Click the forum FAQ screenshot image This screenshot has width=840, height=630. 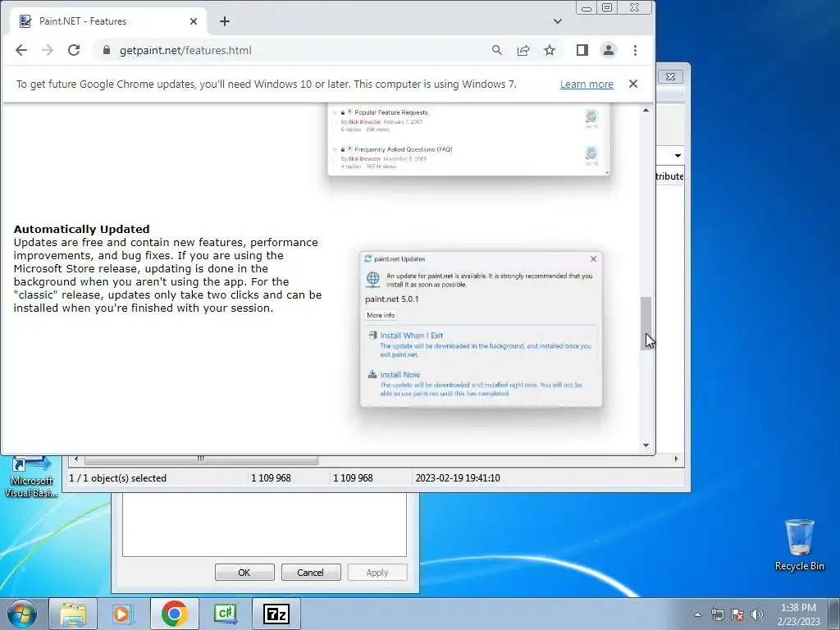coord(468,139)
